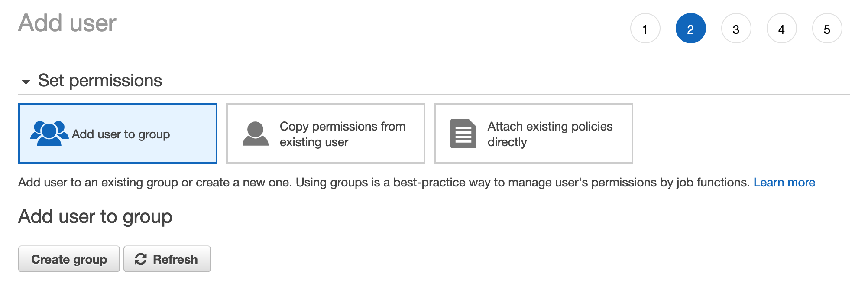Click the 'Refresh' button label

[x=175, y=259]
